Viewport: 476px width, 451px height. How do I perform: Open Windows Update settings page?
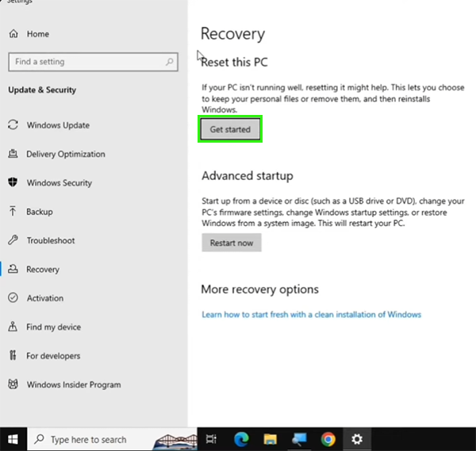(x=58, y=125)
